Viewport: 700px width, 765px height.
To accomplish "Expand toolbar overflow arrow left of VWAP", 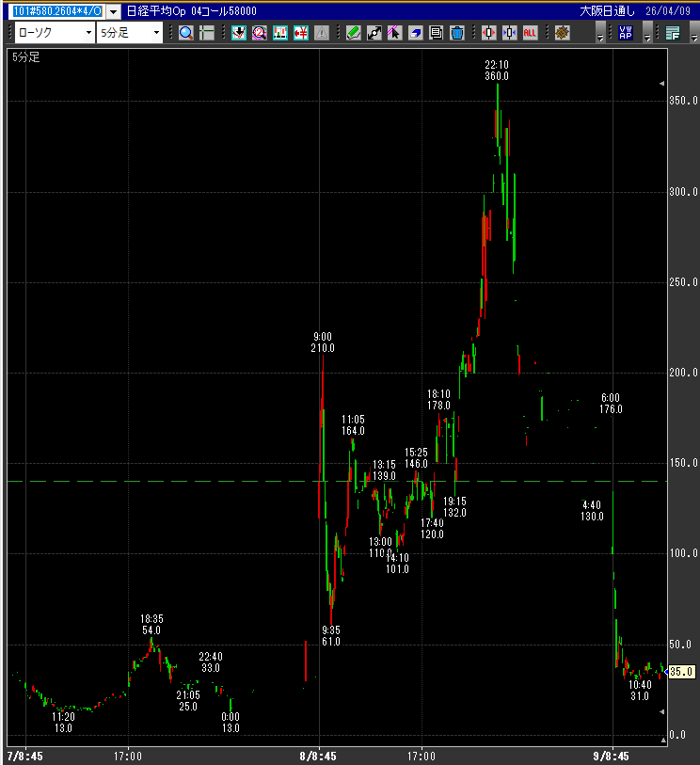I will (x=600, y=33).
